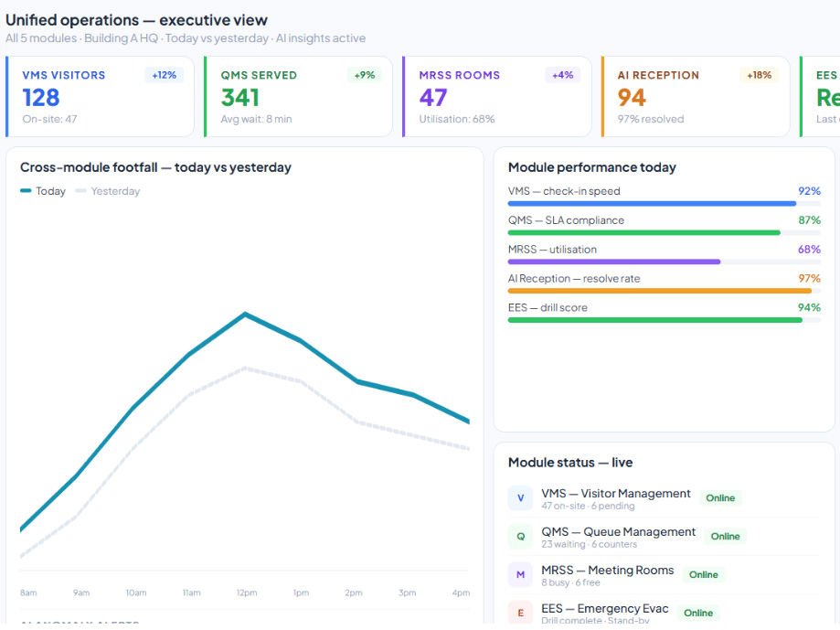
Task: Click the AI Reception resolve rate bar
Action: 665,291
